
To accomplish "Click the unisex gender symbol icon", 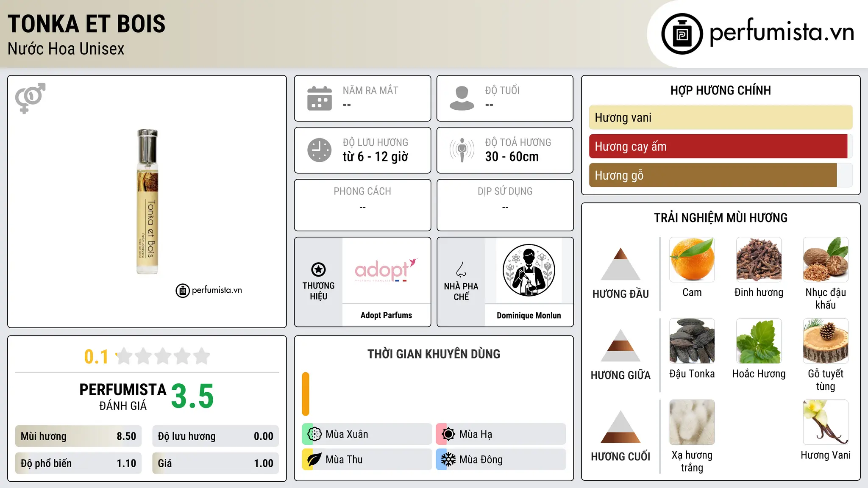I will 30,98.
